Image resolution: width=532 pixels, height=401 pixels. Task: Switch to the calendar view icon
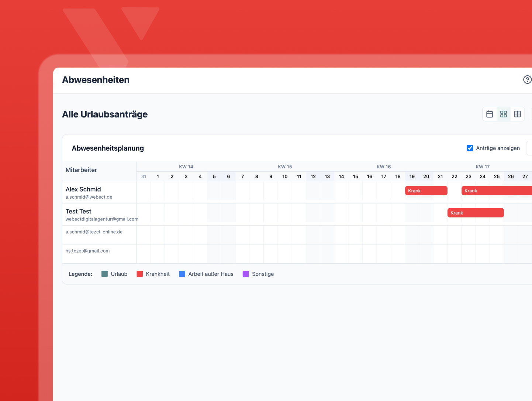[490, 114]
